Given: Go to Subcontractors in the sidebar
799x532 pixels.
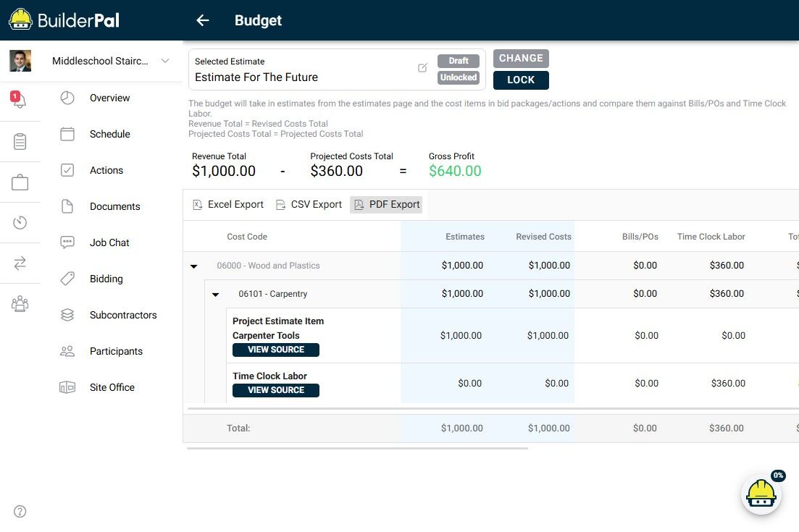Looking at the screenshot, I should tap(123, 315).
